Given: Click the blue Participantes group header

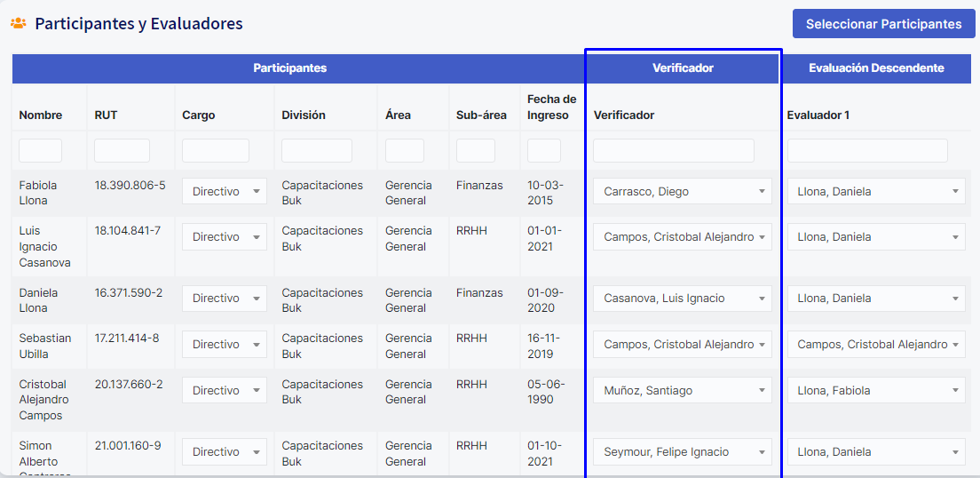Looking at the screenshot, I should click(x=289, y=68).
